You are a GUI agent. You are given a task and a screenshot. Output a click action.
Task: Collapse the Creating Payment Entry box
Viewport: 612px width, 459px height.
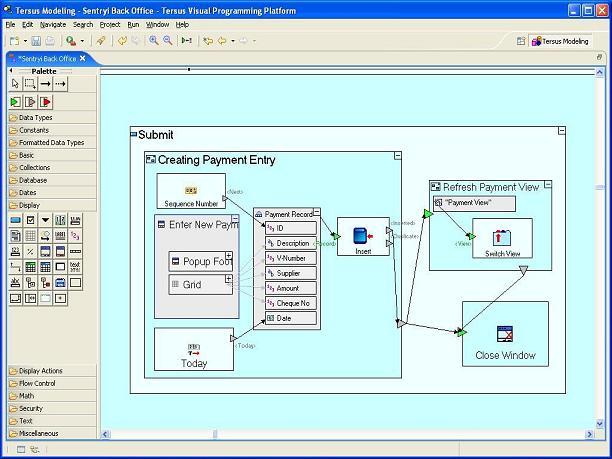pos(397,156)
